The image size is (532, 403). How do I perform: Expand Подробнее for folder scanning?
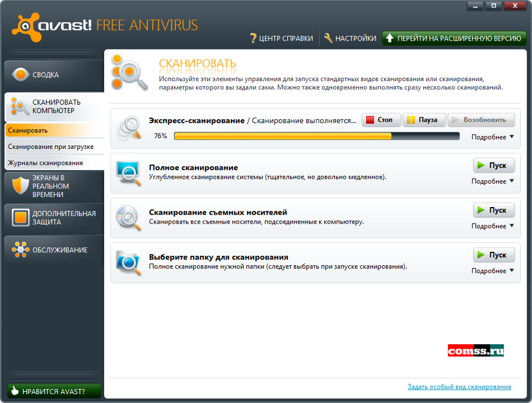tap(493, 271)
